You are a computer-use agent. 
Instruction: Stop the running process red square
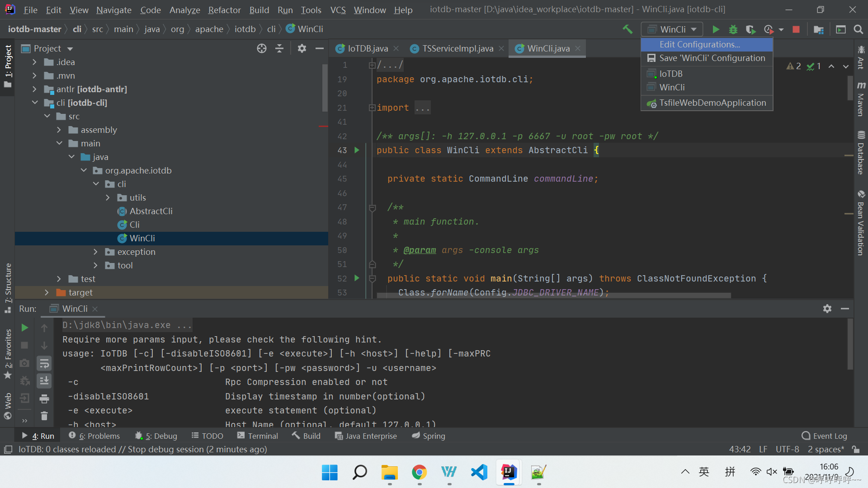(x=796, y=29)
